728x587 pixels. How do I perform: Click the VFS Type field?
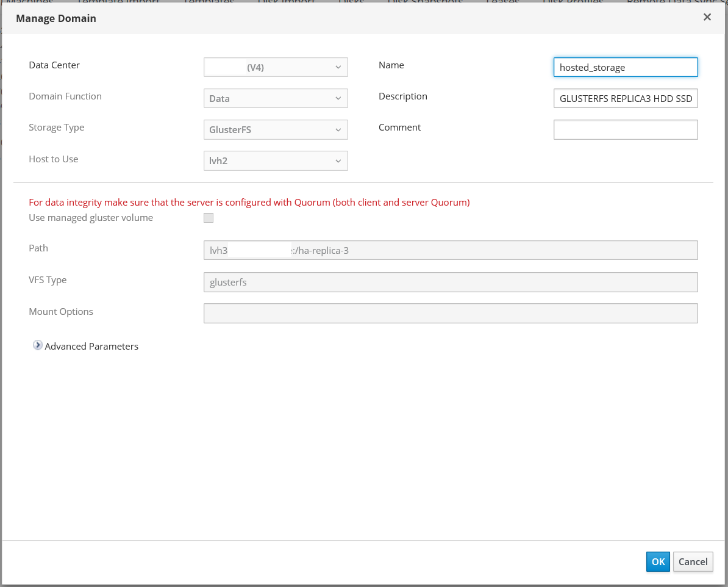tap(450, 282)
